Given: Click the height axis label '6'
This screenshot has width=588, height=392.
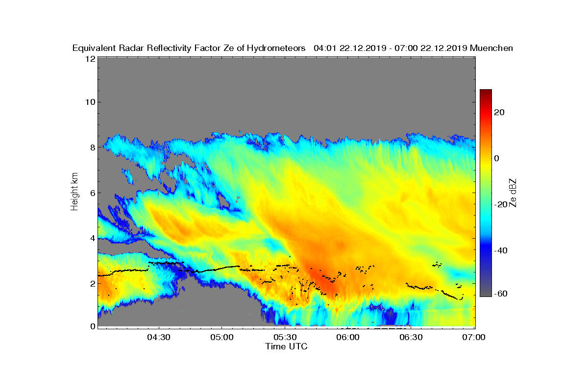Looking at the screenshot, I should pyautogui.click(x=92, y=193).
